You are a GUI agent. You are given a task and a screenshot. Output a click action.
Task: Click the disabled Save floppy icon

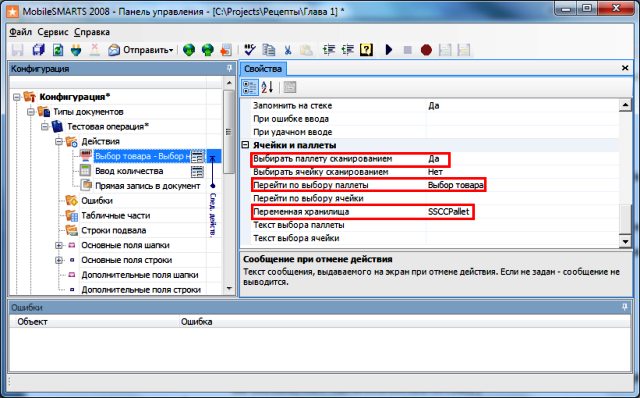tap(17, 50)
